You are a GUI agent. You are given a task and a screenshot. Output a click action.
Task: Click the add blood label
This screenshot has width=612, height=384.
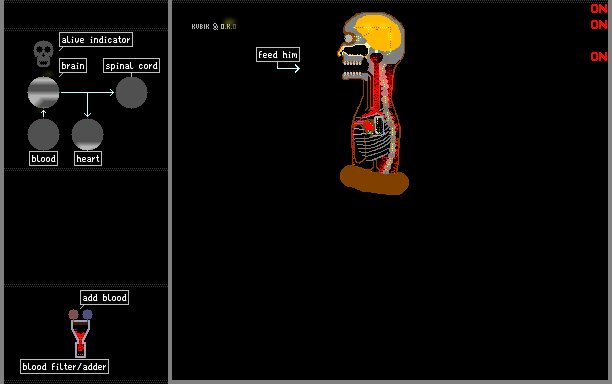105,298
